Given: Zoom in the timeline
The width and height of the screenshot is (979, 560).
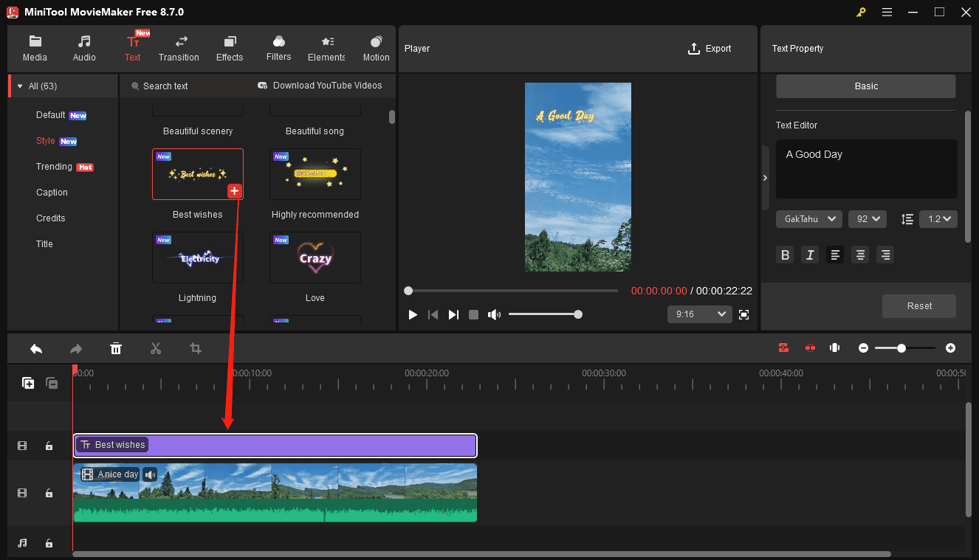Looking at the screenshot, I should [950, 348].
